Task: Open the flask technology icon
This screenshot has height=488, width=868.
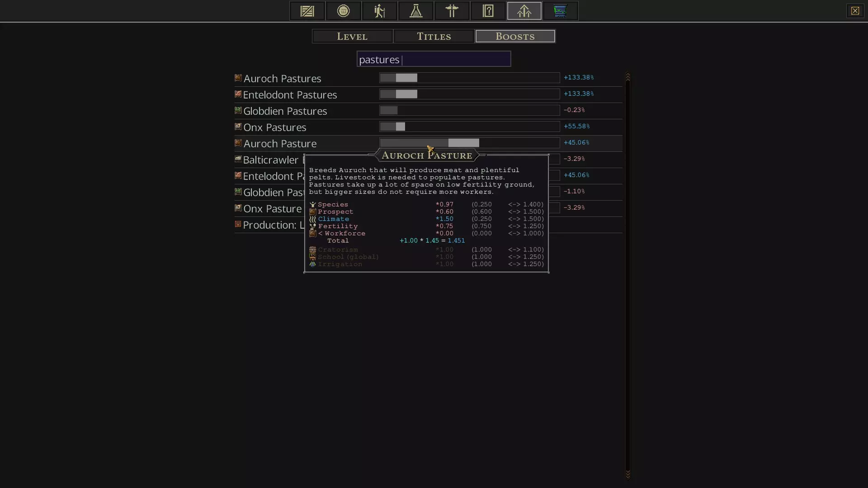Action: tap(415, 11)
